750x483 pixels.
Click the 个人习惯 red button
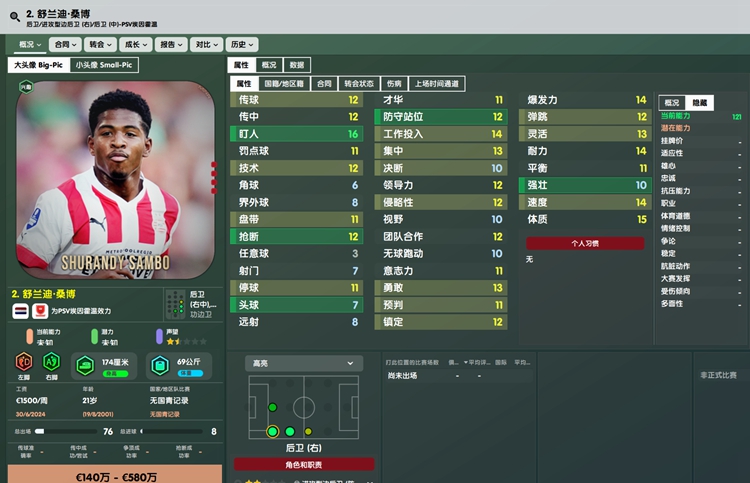point(585,243)
